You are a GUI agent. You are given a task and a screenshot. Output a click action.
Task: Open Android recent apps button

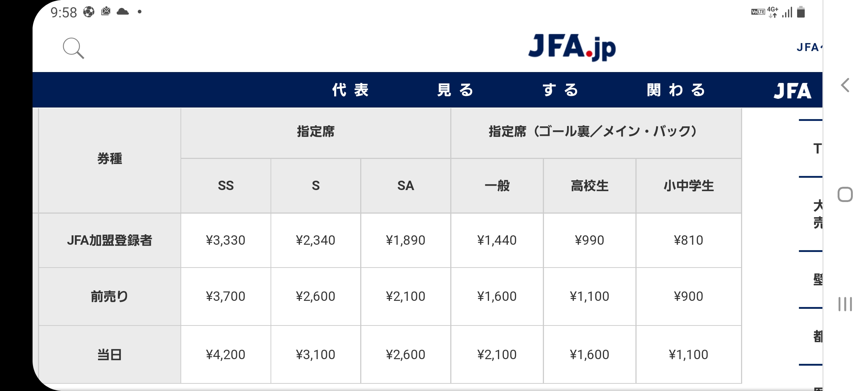click(845, 304)
